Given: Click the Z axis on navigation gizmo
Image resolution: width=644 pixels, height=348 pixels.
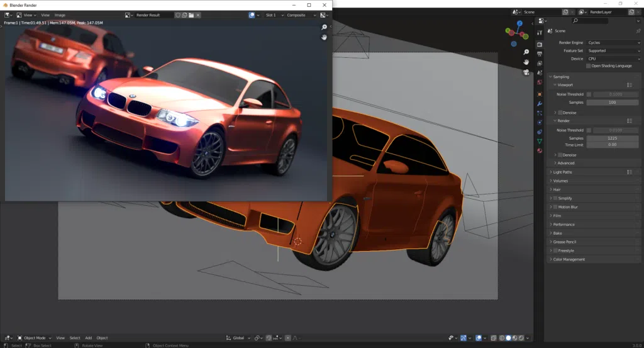Looking at the screenshot, I should (519, 25).
